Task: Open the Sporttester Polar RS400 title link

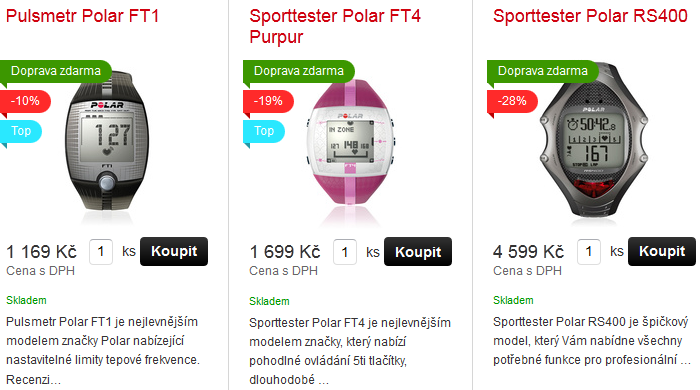Action: click(590, 16)
